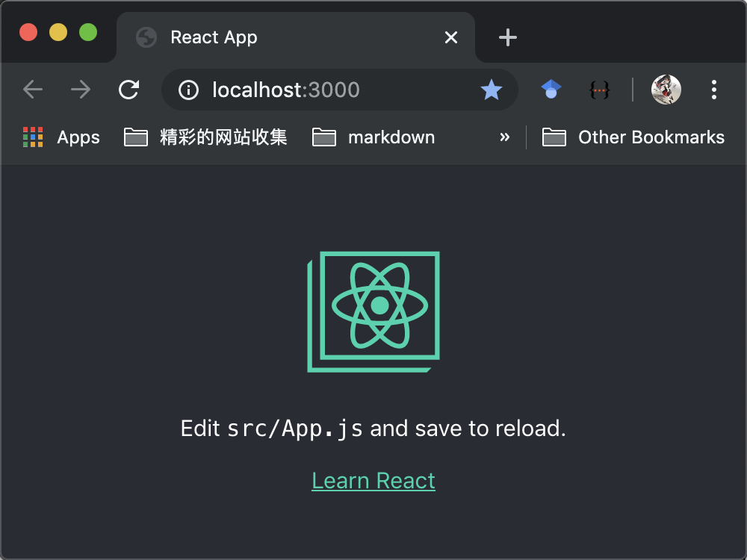
Task: View site information icon in address bar
Action: 188,90
